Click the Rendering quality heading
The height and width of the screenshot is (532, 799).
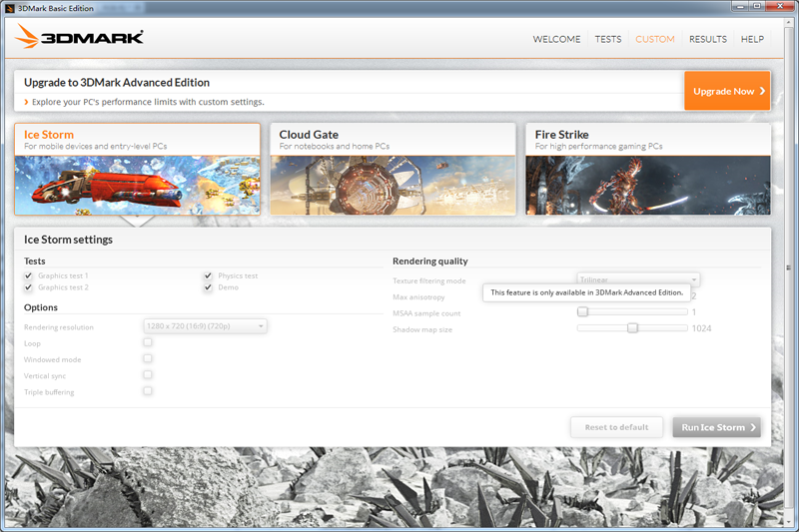point(430,262)
